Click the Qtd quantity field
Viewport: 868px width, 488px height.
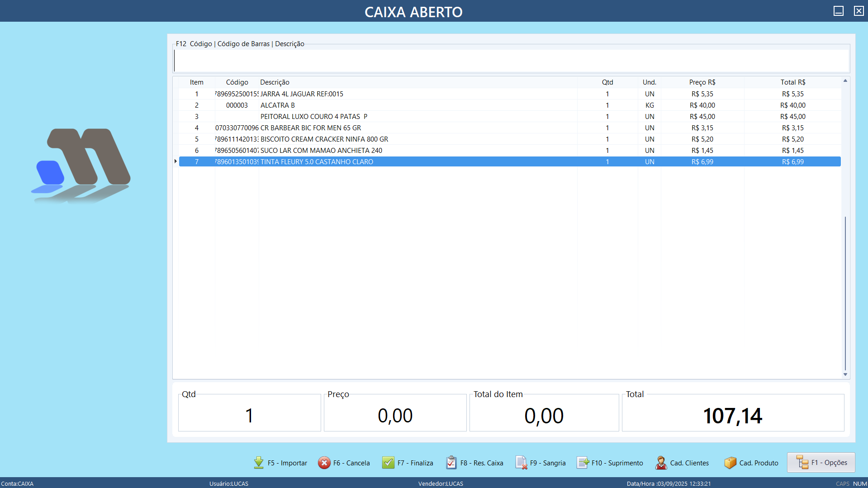(249, 415)
